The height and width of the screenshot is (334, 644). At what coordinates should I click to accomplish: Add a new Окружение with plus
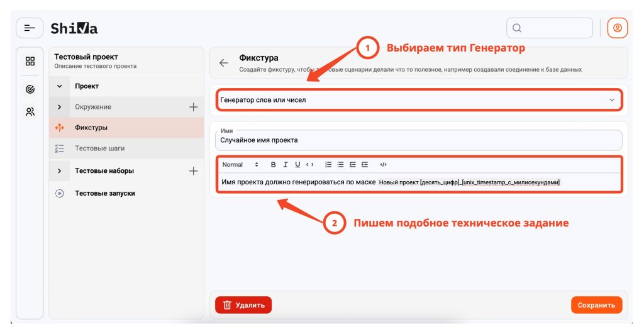point(193,107)
